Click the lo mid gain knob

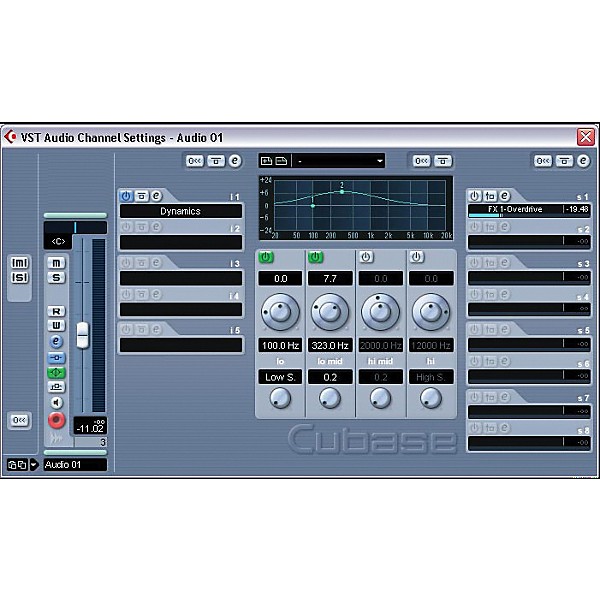(329, 312)
